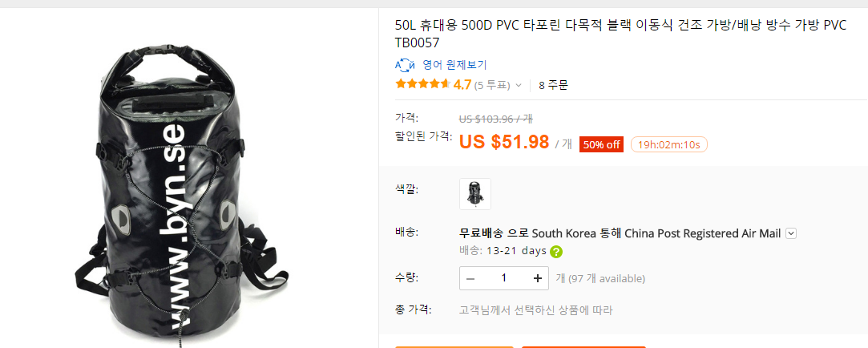This screenshot has width=868, height=348.
Task: Click the quantity input field
Action: 503,278
